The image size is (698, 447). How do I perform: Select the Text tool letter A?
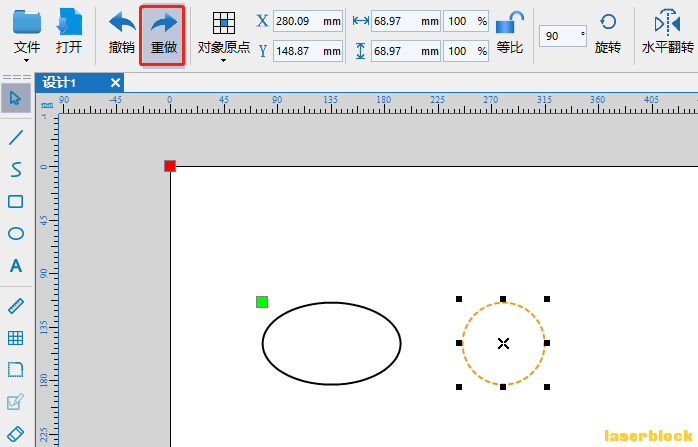pos(16,266)
